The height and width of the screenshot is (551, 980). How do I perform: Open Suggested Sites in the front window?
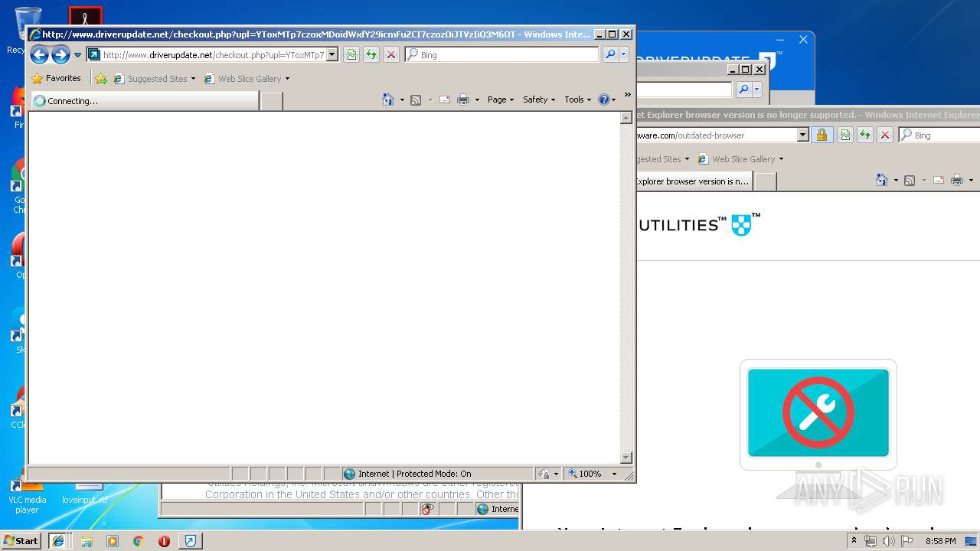tap(154, 78)
